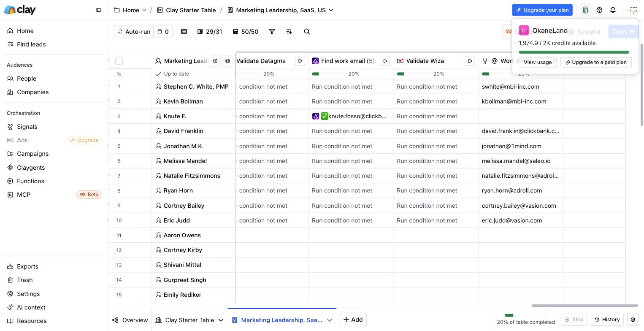Switch to the Overview tab

tap(130, 320)
